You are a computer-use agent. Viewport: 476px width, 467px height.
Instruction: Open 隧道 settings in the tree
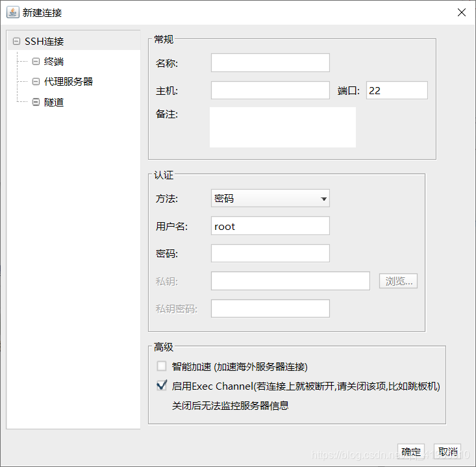[54, 102]
